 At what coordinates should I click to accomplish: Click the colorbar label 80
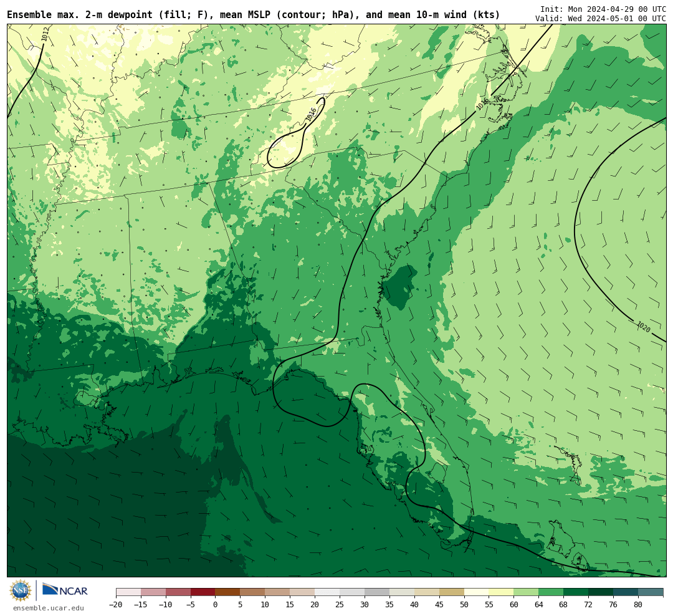coord(638,605)
